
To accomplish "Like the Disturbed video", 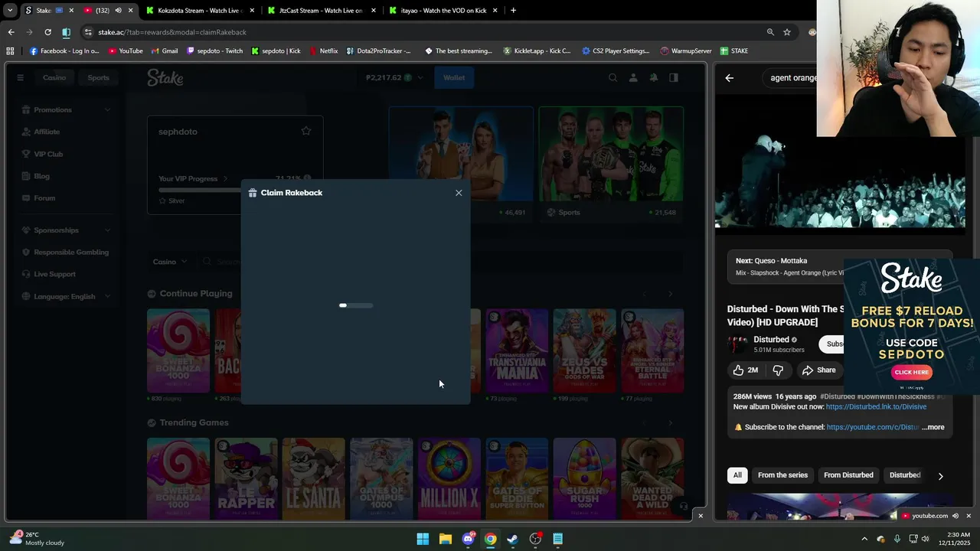I will pyautogui.click(x=745, y=370).
